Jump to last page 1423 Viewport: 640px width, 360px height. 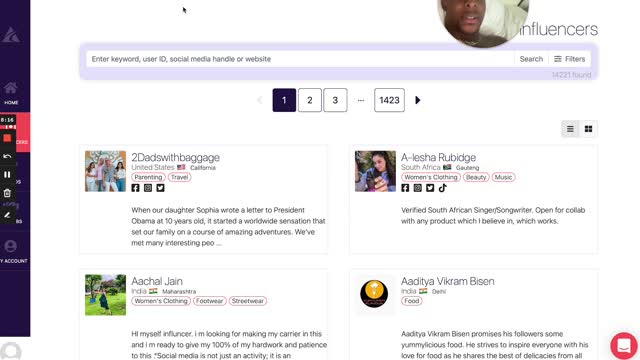(x=389, y=100)
